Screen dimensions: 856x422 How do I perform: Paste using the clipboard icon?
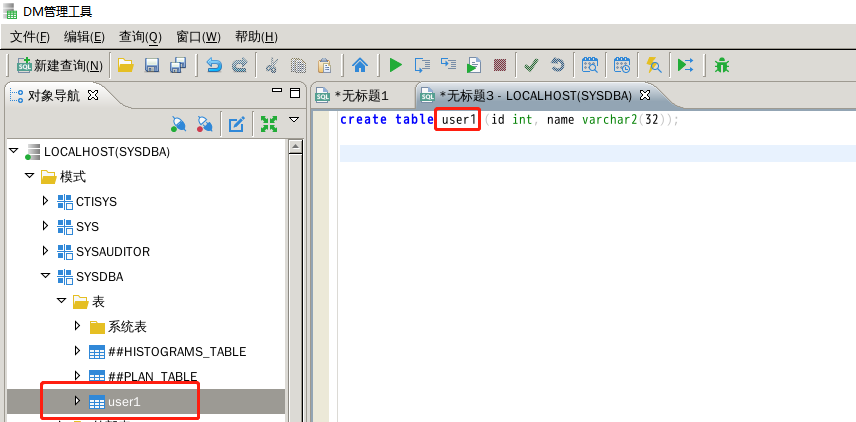click(x=324, y=66)
